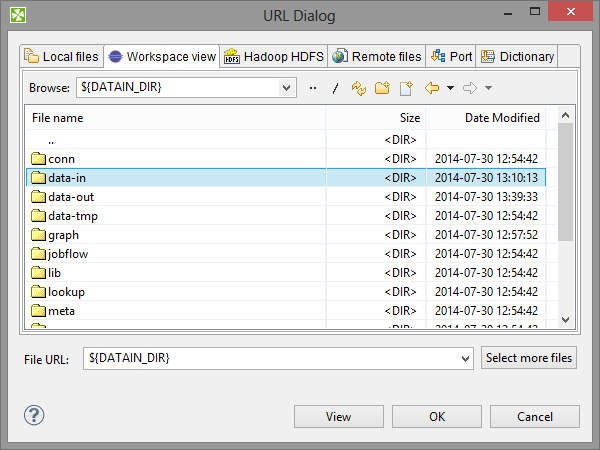
Task: Switch to the Dictionary tab
Action: coord(517,57)
